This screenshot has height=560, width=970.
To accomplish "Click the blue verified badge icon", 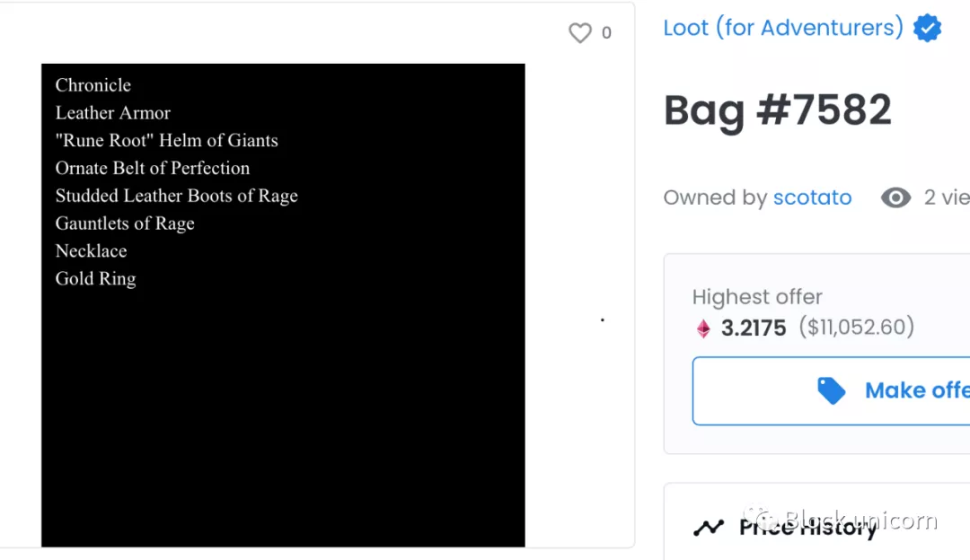I will (927, 29).
